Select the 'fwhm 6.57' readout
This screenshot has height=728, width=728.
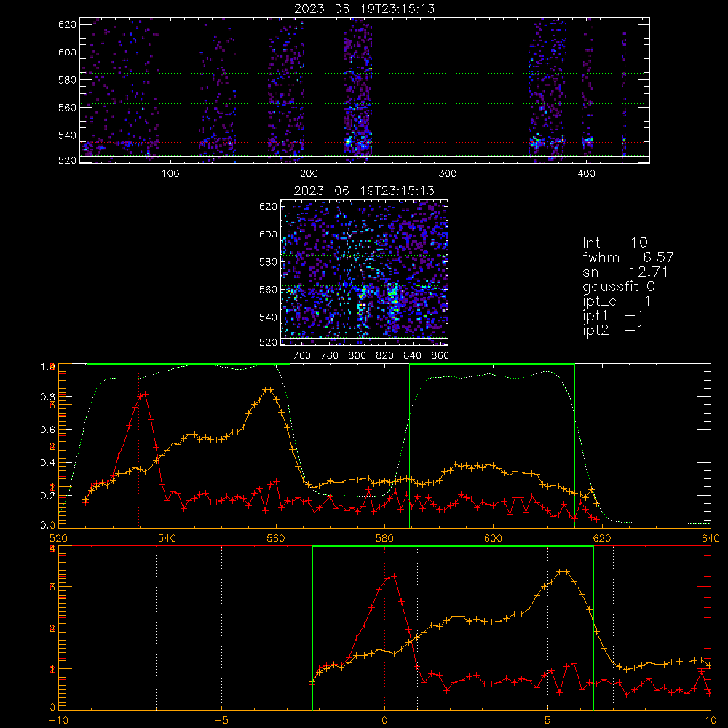628,257
